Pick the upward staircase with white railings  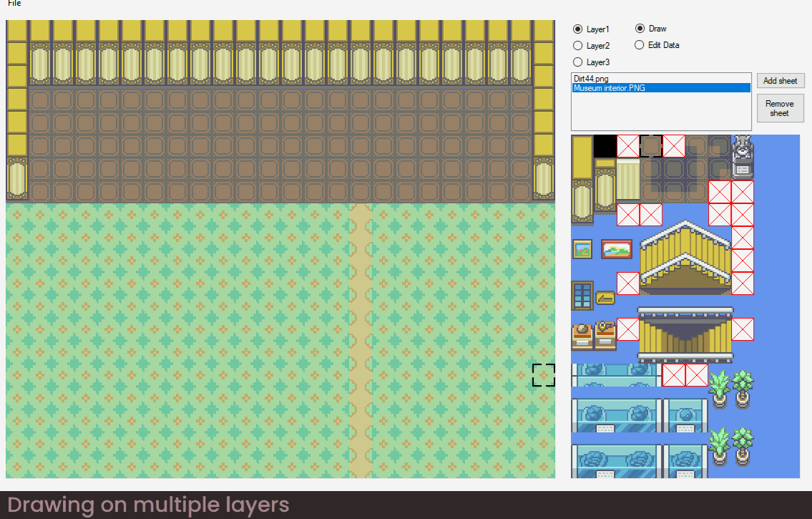pos(685,258)
